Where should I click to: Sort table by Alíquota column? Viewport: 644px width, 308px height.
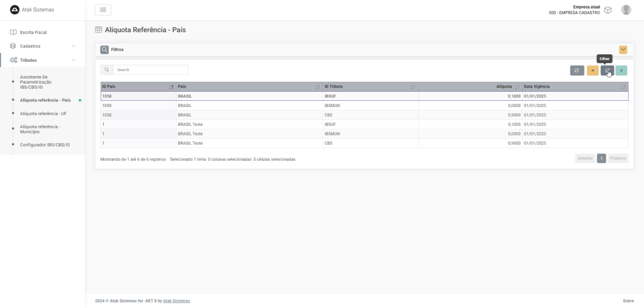coord(504,86)
